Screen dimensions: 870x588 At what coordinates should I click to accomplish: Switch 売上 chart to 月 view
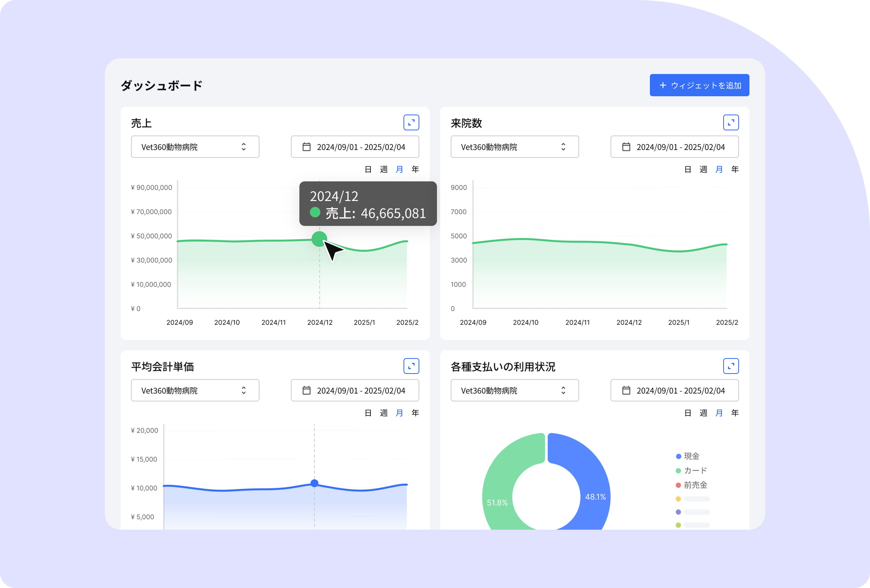tap(399, 170)
